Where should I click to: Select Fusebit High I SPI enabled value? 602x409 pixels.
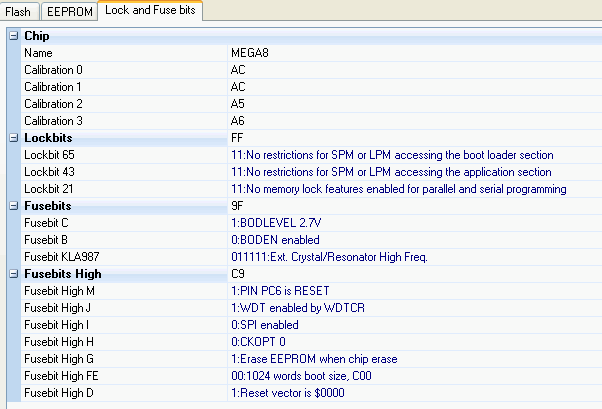415,325
